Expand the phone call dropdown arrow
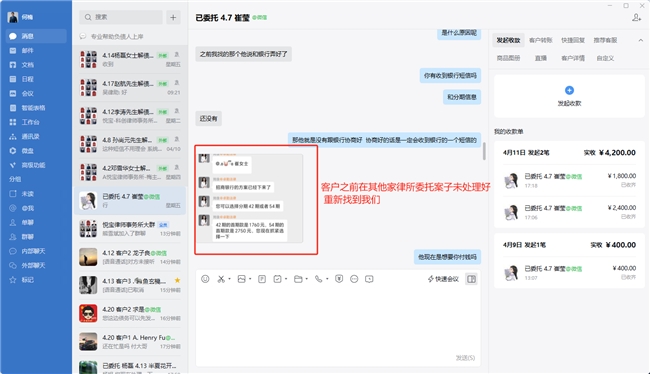This screenshot has height=374, width=650. 327,279
